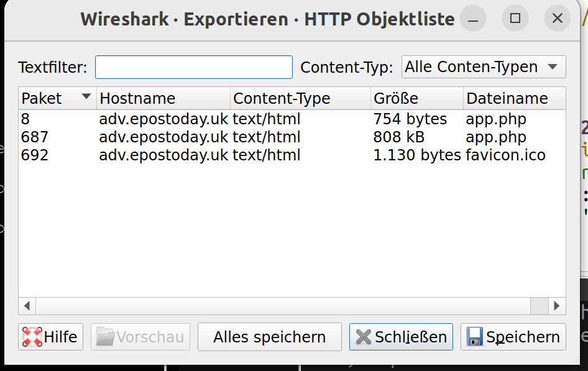Image resolution: width=588 pixels, height=371 pixels.
Task: Sort list by Content-Type column
Action: [300, 98]
